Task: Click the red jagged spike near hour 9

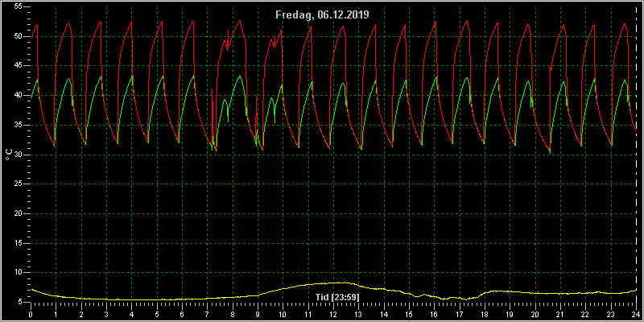Action: pyautogui.click(x=257, y=97)
